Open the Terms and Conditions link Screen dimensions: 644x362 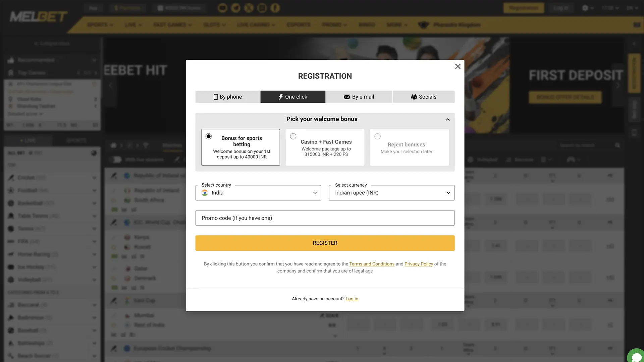(x=372, y=264)
